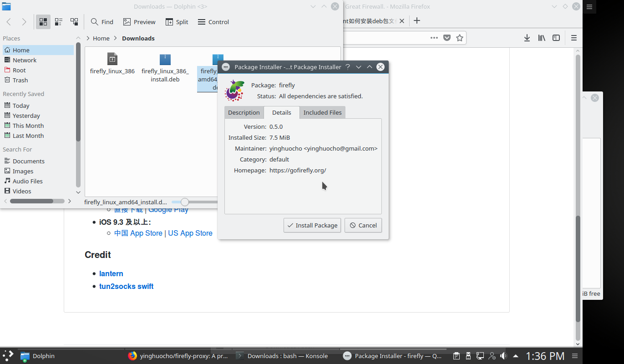Switch Dolphin to details view mode
Image resolution: width=624 pixels, height=364 pixels.
coord(74,21)
